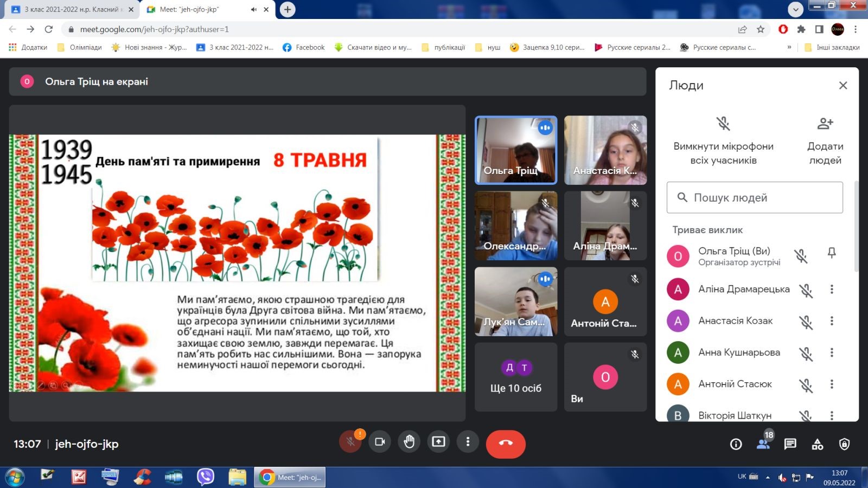Click the present screen icon
Screen dimensions: 868x488
pos(438,442)
